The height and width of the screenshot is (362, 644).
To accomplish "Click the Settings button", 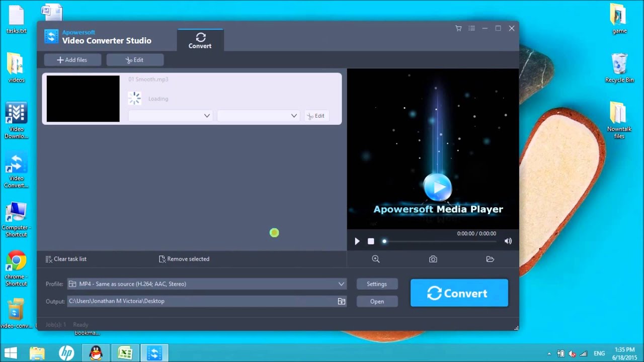I will pyautogui.click(x=377, y=284).
